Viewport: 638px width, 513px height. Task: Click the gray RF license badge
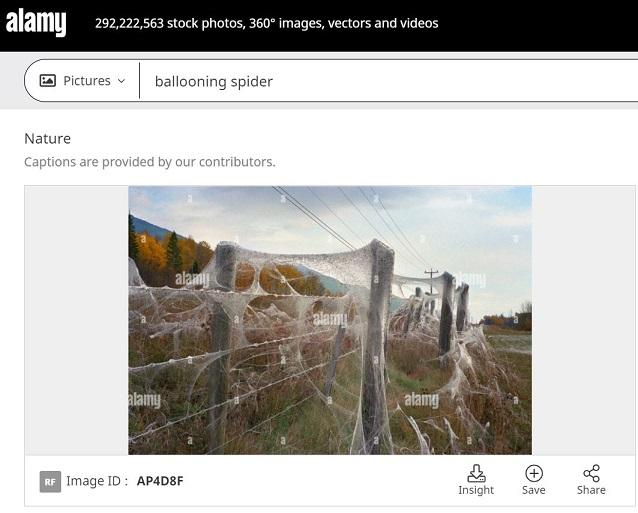coord(50,482)
